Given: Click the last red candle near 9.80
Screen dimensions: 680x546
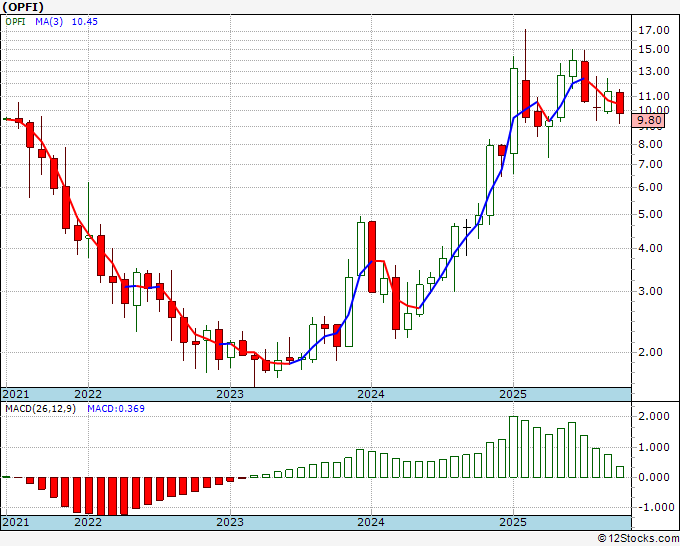Looking at the screenshot, I should tap(620, 103).
